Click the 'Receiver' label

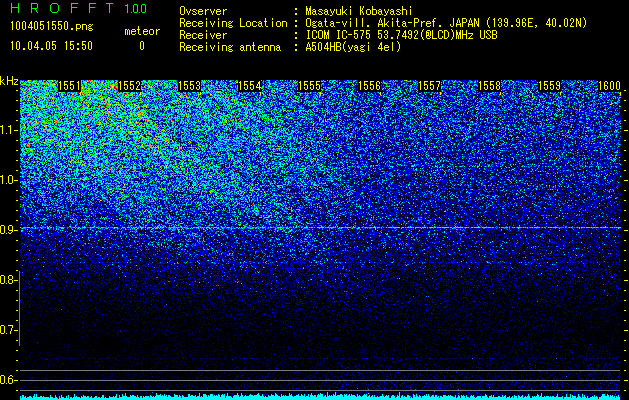coord(203,35)
